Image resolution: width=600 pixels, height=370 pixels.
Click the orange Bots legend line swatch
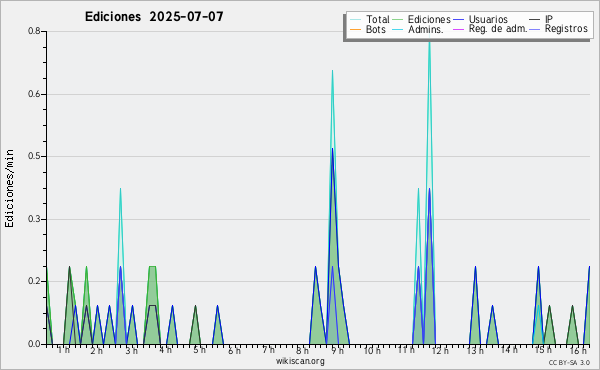pyautogui.click(x=355, y=29)
